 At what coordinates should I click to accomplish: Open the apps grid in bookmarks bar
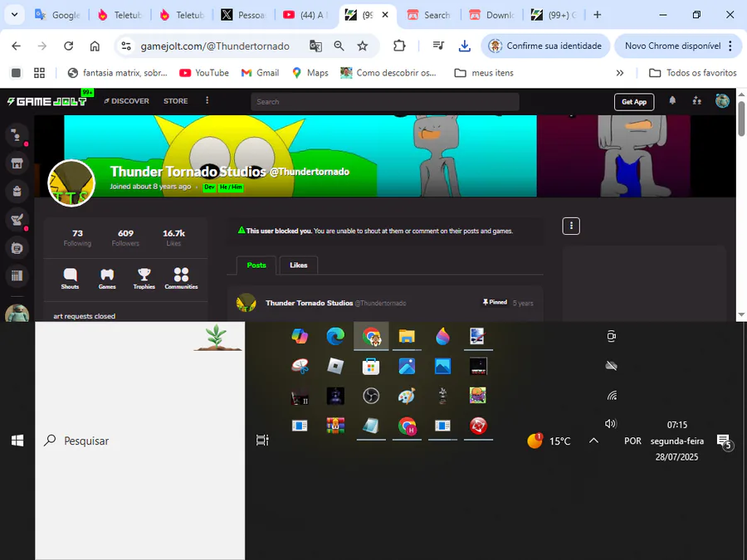pos(40,73)
